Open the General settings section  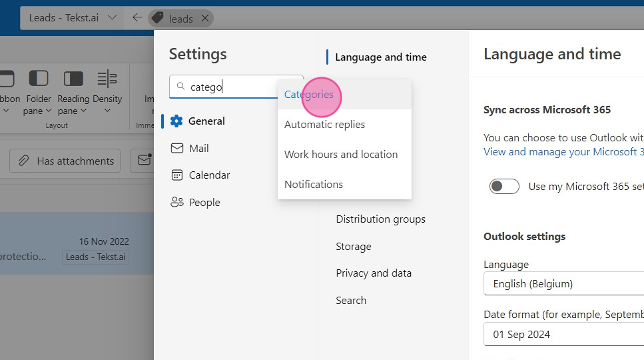coord(206,121)
